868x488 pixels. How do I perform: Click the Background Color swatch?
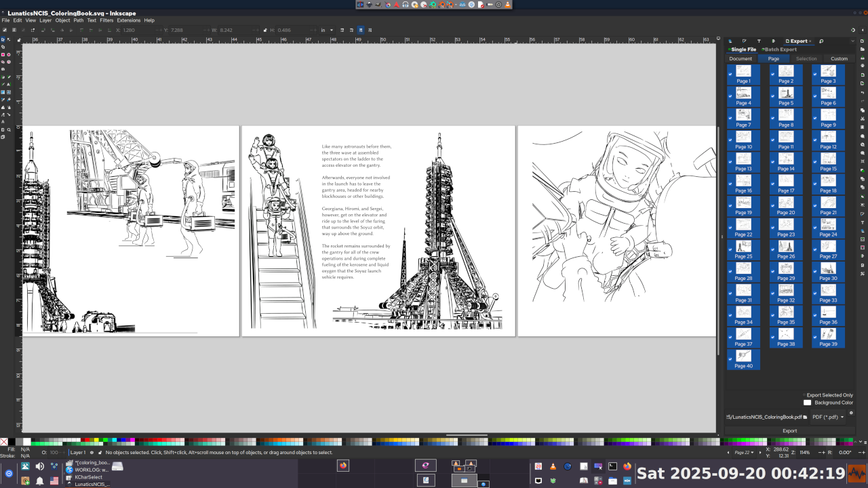point(807,403)
